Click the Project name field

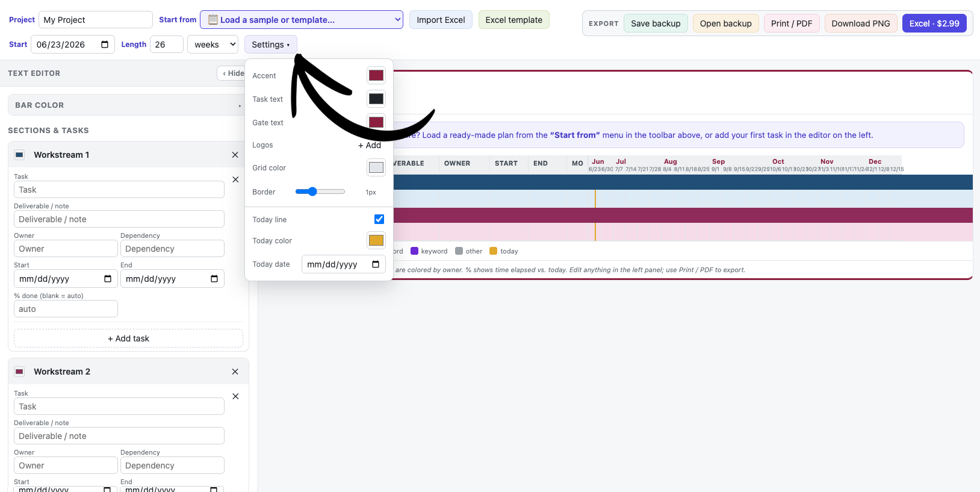coord(96,20)
